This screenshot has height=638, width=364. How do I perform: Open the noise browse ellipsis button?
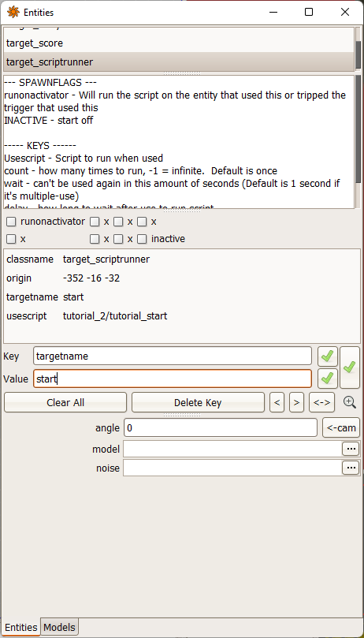click(x=351, y=468)
